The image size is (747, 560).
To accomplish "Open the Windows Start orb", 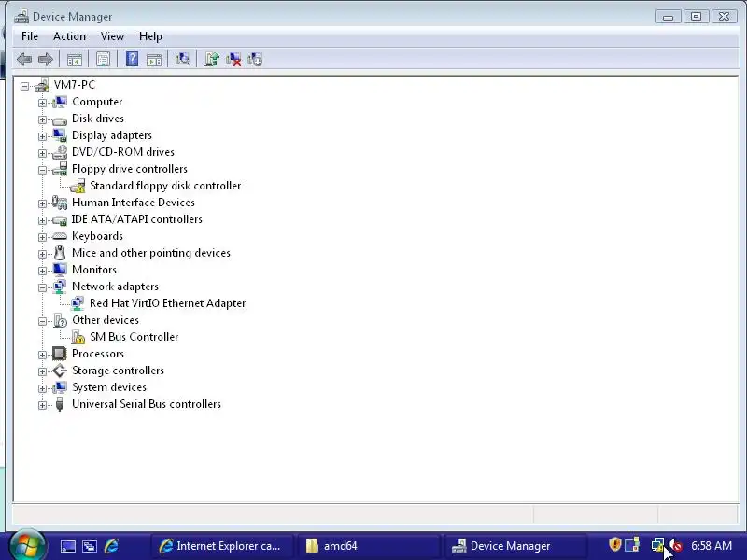I will [27, 546].
